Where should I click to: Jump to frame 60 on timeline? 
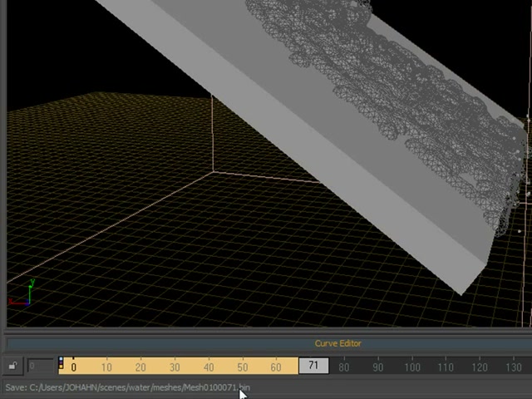[276, 367]
